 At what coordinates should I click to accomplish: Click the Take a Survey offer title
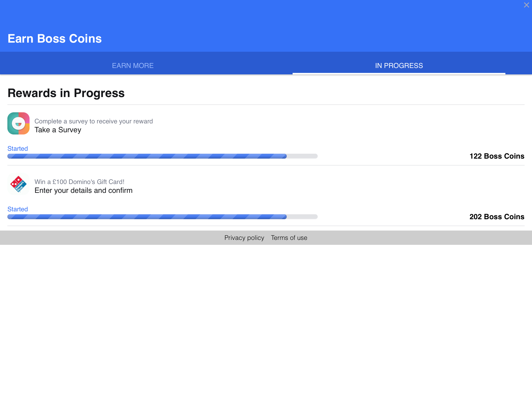58,130
